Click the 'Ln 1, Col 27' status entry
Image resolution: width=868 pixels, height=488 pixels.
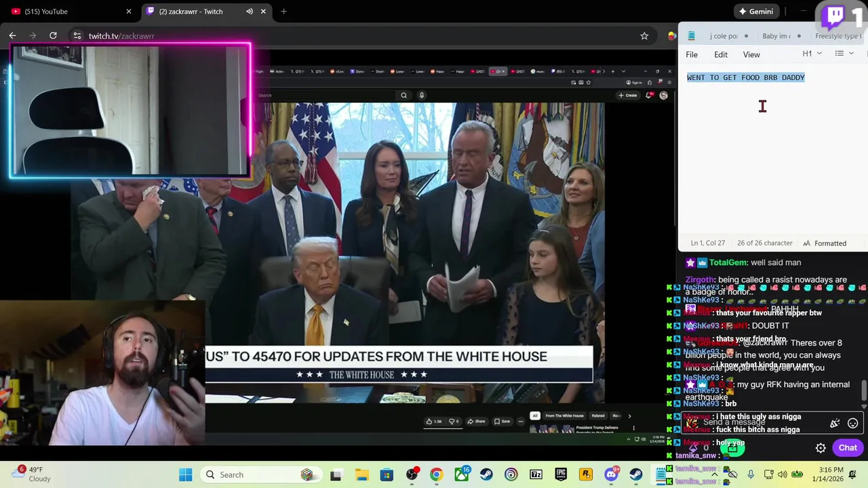[x=708, y=243]
